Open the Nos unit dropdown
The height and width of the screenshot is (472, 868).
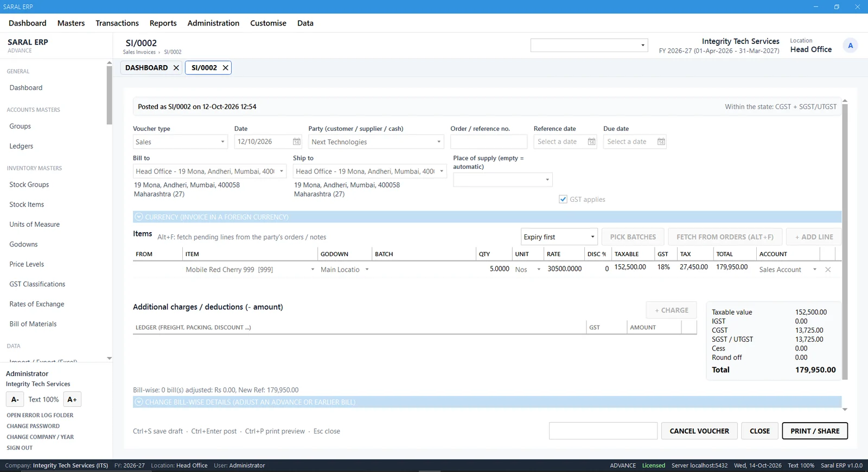(528, 270)
